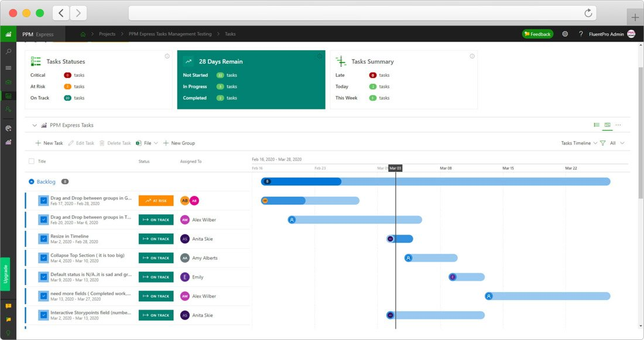Image resolution: width=644 pixels, height=340 pixels.
Task: Sort by Assigned To column header
Action: pos(191,162)
